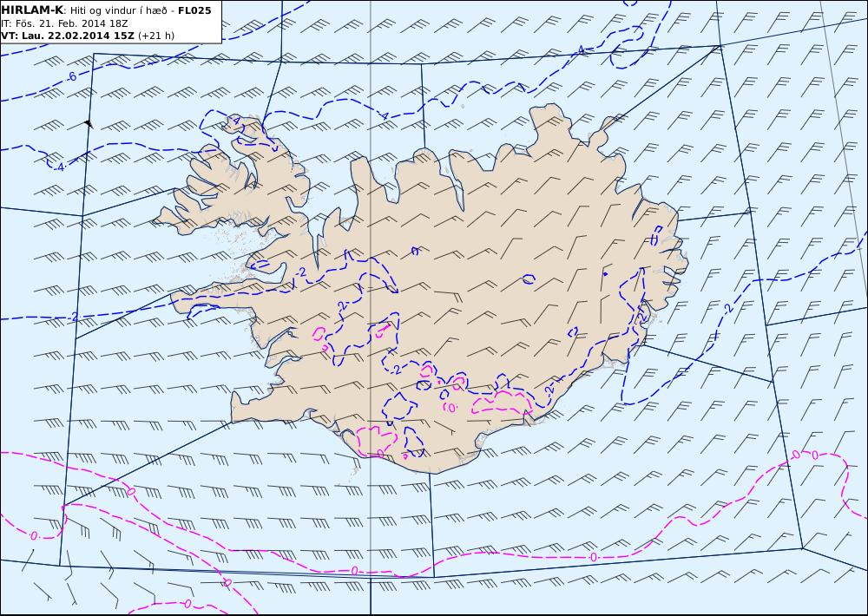Click the -6 isotherm contour label
Viewport: 868px width, 616px height.
pyautogui.click(x=71, y=77)
